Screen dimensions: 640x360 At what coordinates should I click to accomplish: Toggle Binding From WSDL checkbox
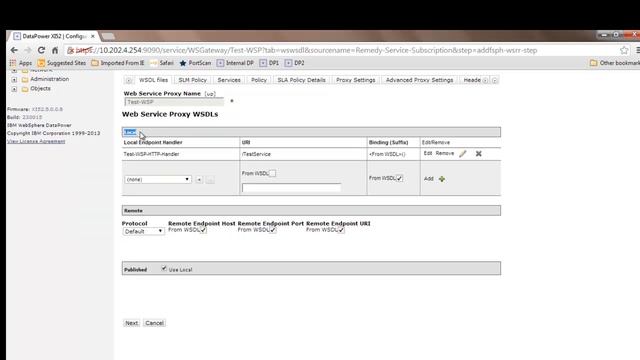point(400,178)
